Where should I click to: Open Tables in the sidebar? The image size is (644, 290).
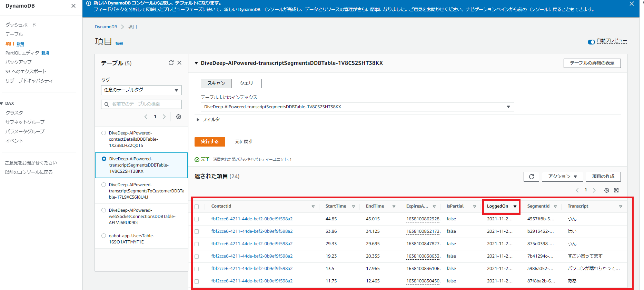[x=14, y=34]
